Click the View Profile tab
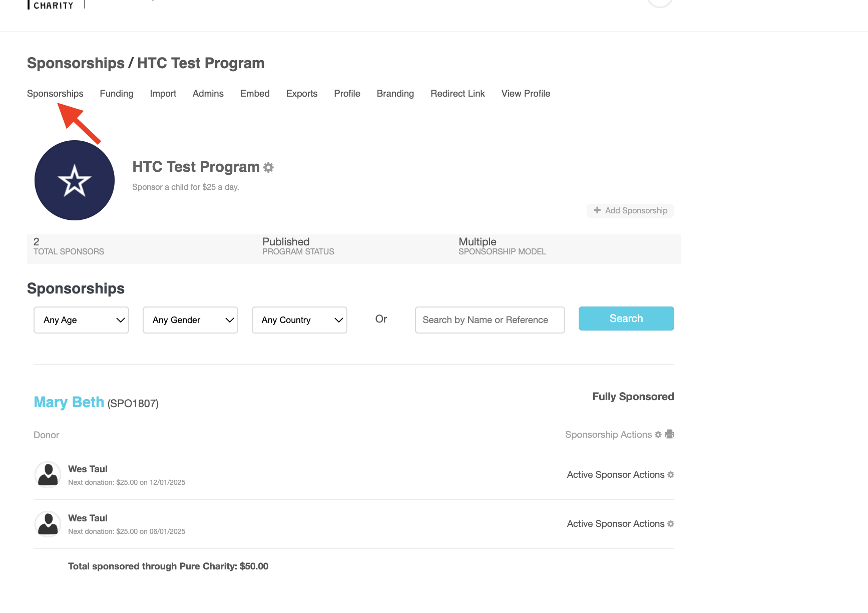868x613 pixels. click(526, 94)
